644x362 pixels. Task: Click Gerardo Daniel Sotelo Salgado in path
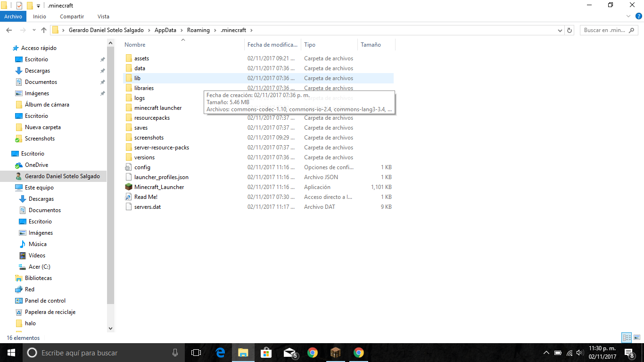coord(106,30)
